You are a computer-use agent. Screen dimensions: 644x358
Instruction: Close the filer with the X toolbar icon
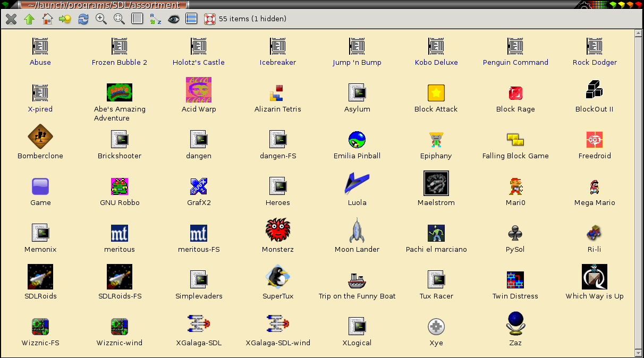coord(11,19)
